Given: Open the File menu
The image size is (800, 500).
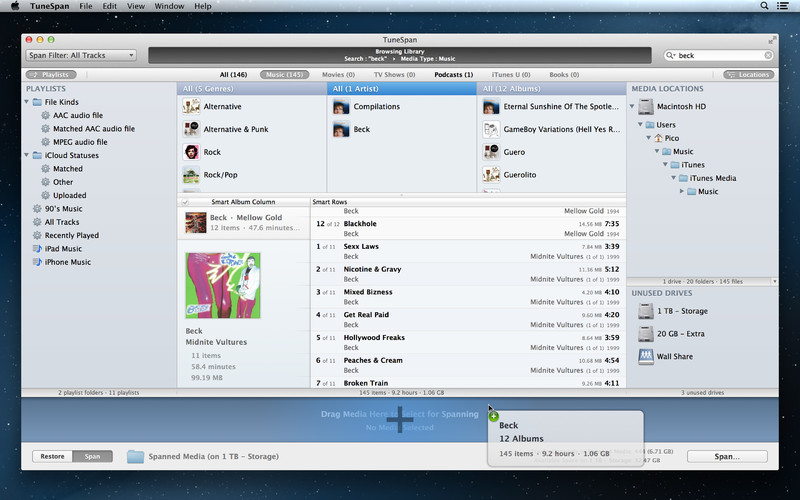Looking at the screenshot, I should [x=86, y=6].
